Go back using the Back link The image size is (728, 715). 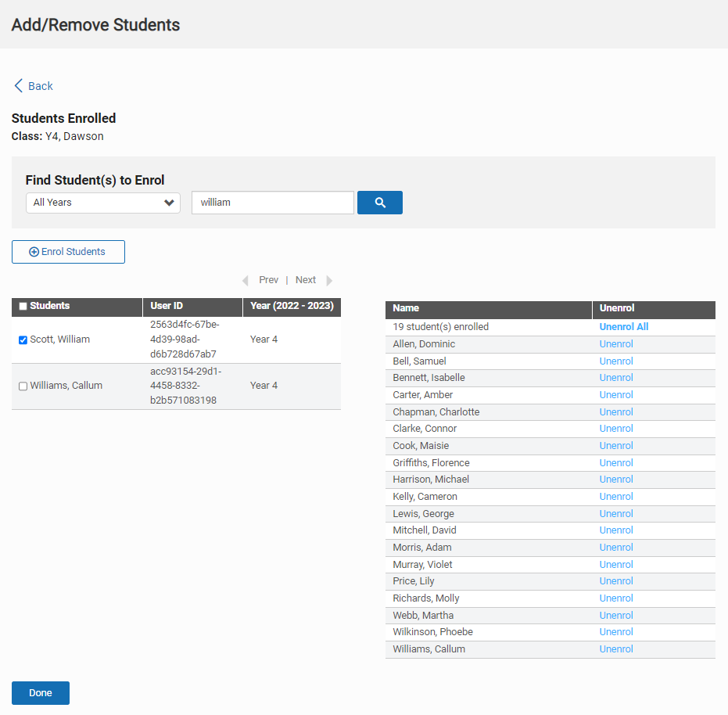41,86
